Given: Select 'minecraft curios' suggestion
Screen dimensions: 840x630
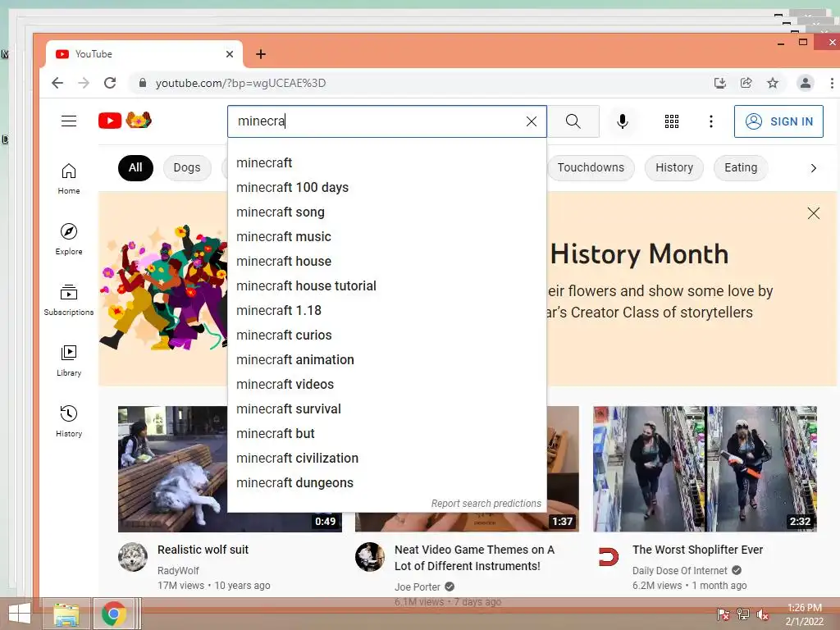Looking at the screenshot, I should click(x=387, y=336).
